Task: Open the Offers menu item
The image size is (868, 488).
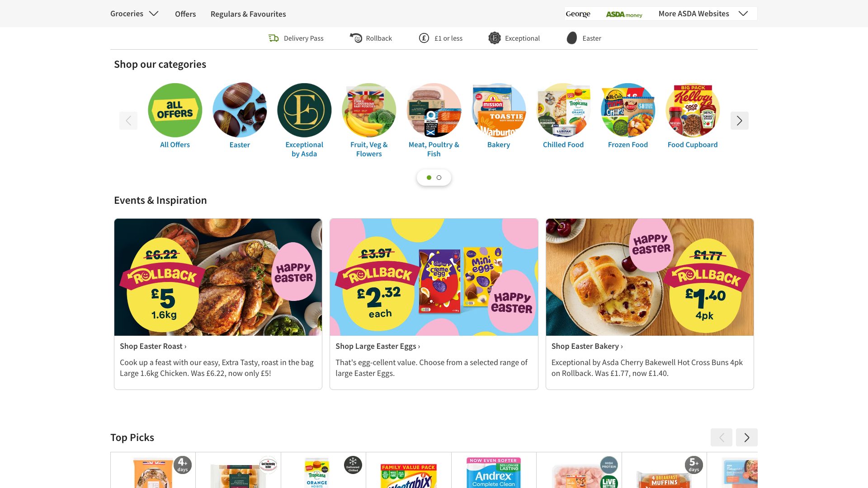Action: (x=185, y=14)
